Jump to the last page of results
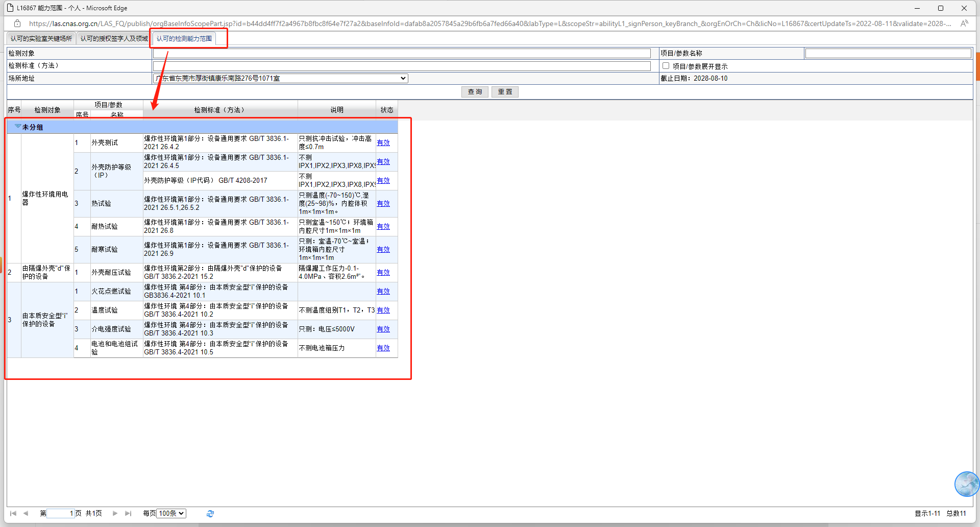Image resolution: width=980 pixels, height=527 pixels. (x=128, y=513)
